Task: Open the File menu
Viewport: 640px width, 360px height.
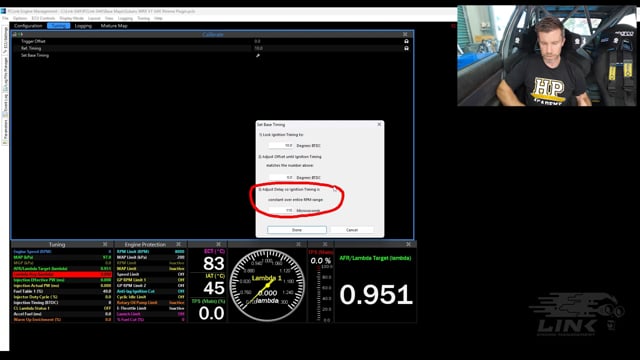Action: click(x=5, y=18)
